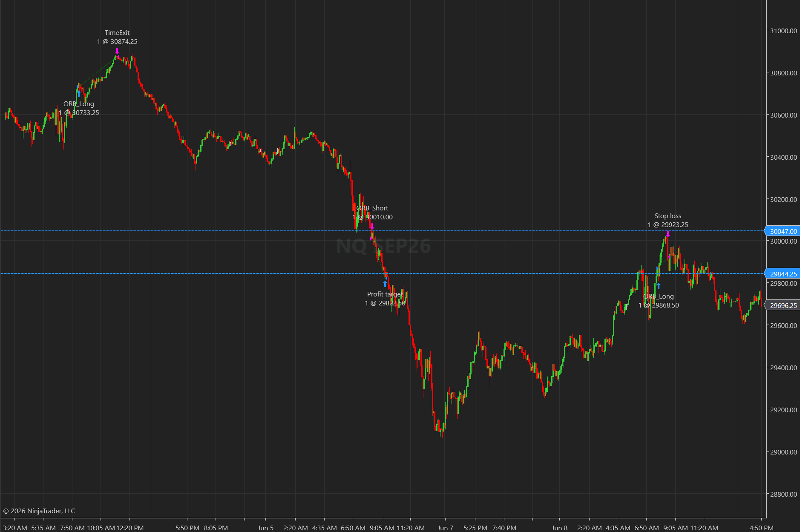Click the 29844.25 blue price flag

point(783,274)
